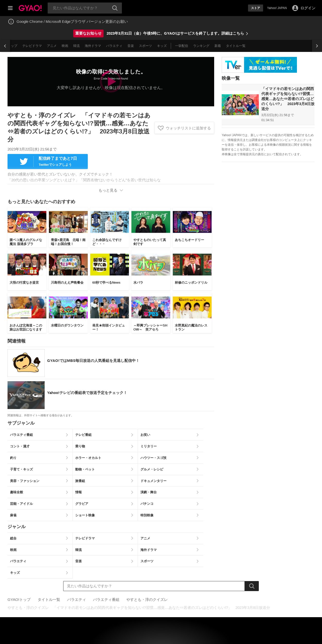Viewport: 322px width, 644px height.
Task: Select ランキング tab in nav bar
Action: coord(201,46)
